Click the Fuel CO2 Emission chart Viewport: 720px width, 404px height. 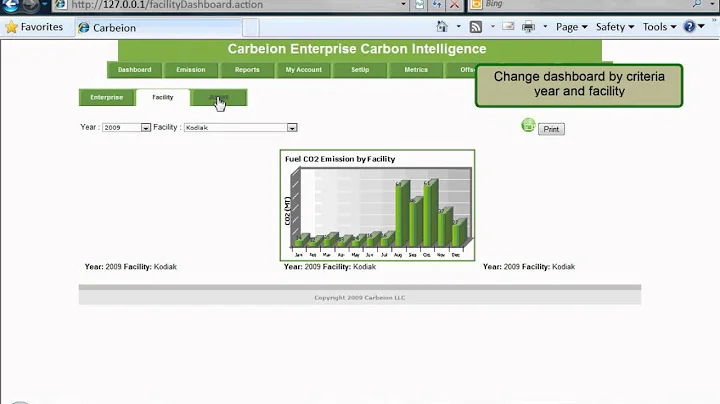[377, 205]
